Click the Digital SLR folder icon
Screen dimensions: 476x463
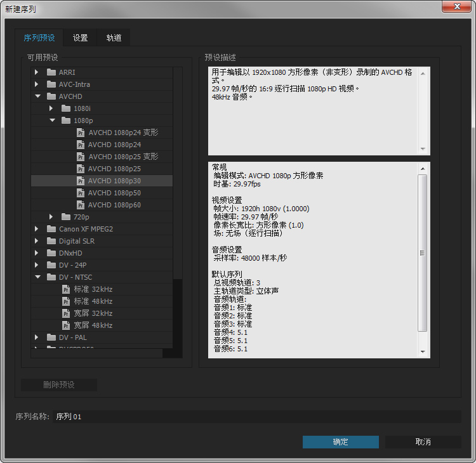tap(51, 241)
